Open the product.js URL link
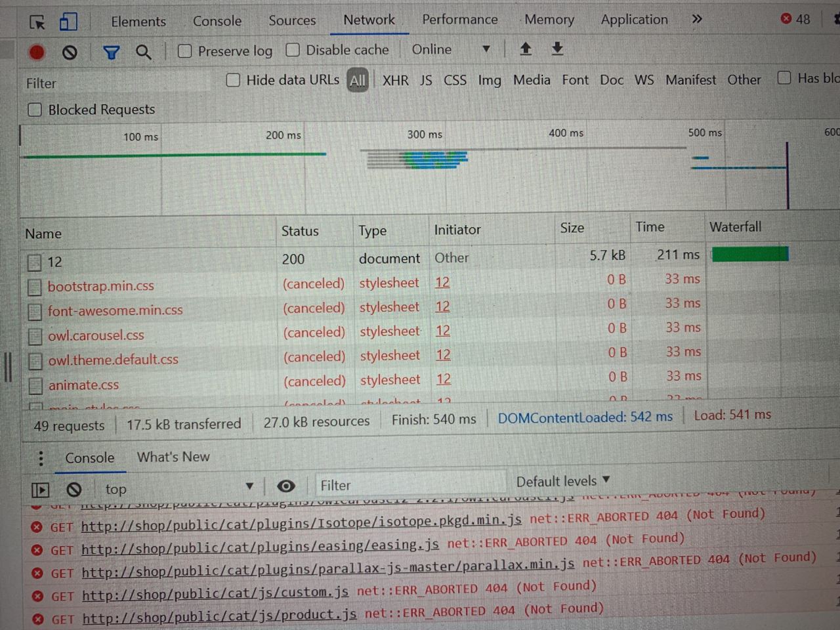 [219, 616]
